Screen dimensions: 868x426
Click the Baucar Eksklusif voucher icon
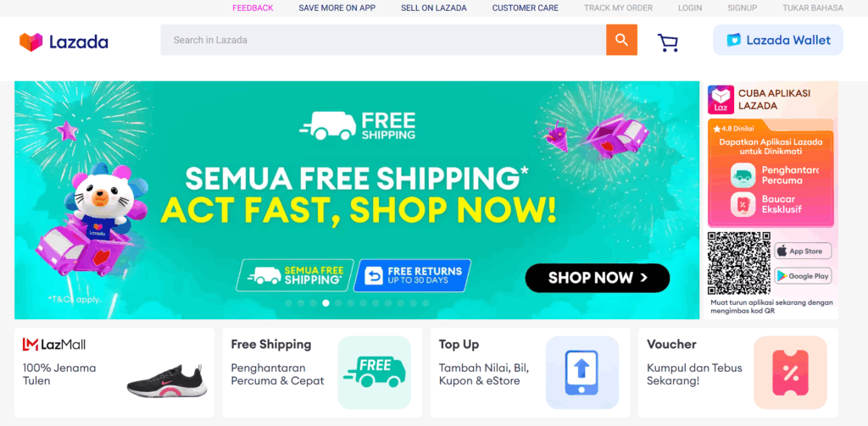point(743,204)
